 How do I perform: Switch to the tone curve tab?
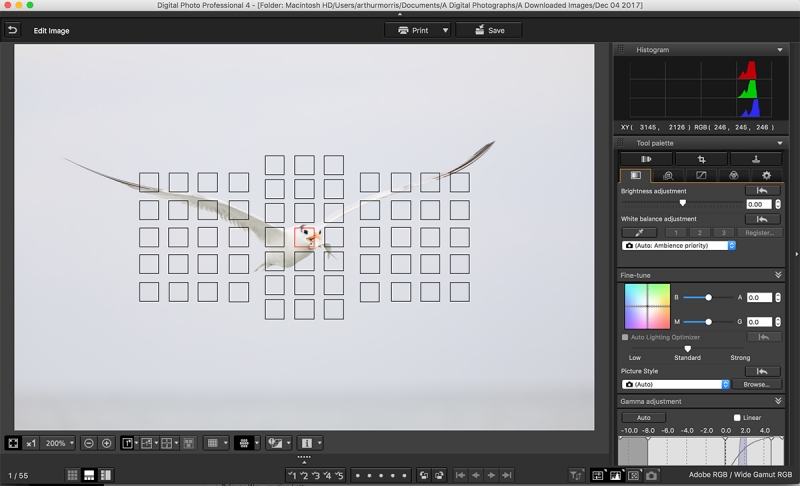pyautogui.click(x=701, y=175)
